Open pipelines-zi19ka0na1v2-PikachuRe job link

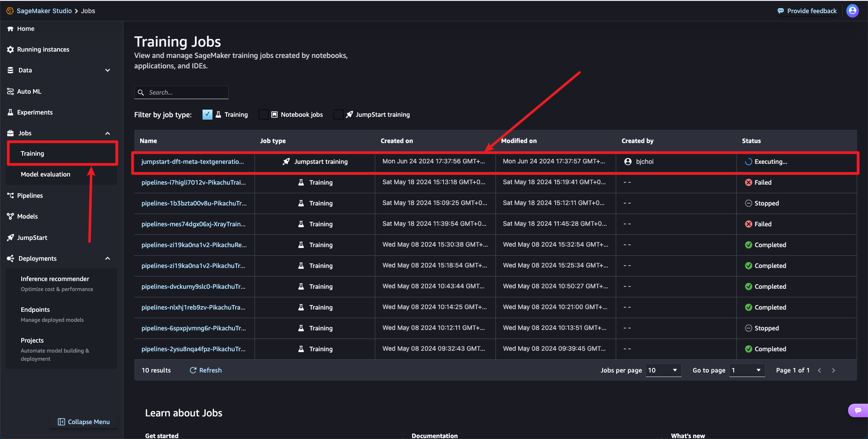[x=194, y=245]
